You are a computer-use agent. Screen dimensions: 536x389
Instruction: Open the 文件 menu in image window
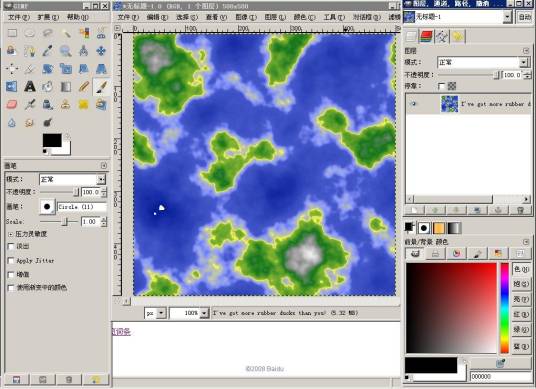pos(128,17)
